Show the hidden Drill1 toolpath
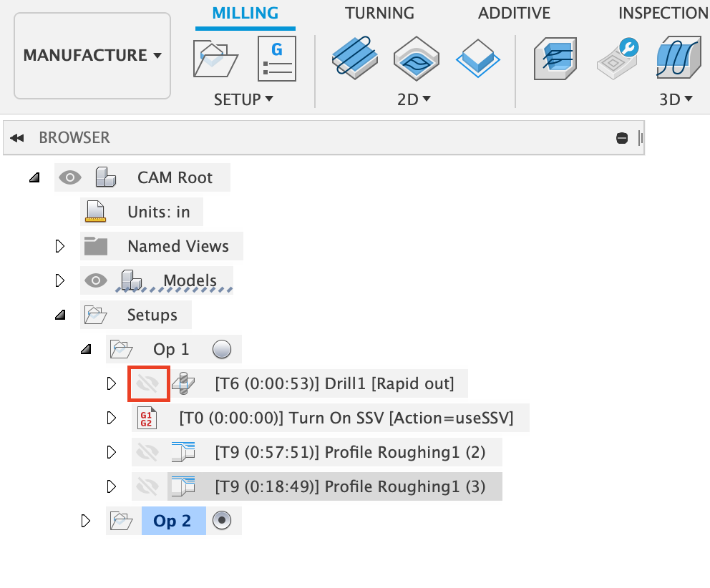This screenshot has height=588, width=710. click(x=148, y=383)
